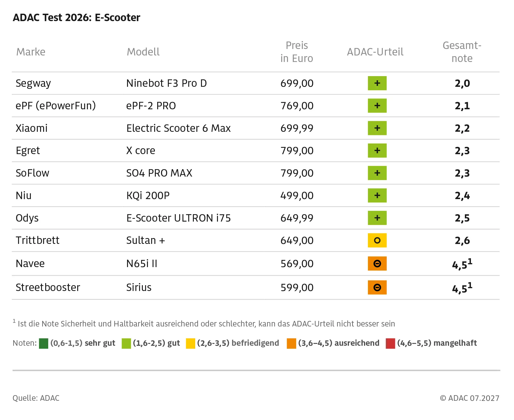Click the Preis in Euro column header
Image resolution: width=514 pixels, height=420 pixels.
tap(297, 52)
